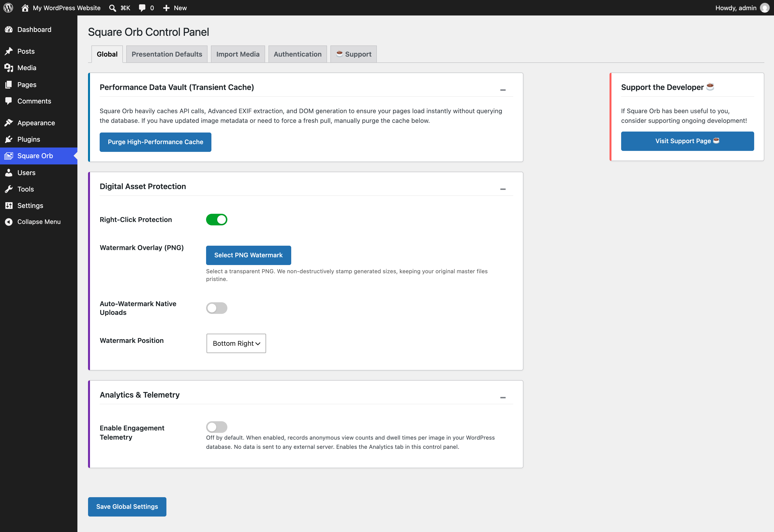
Task: Click the Visit Support Page button
Action: [687, 141]
